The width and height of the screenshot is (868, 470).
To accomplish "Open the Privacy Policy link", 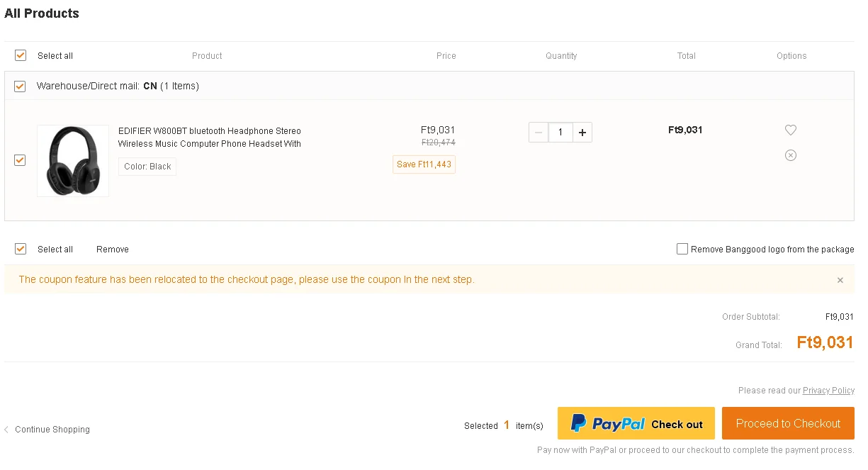I will pyautogui.click(x=828, y=391).
